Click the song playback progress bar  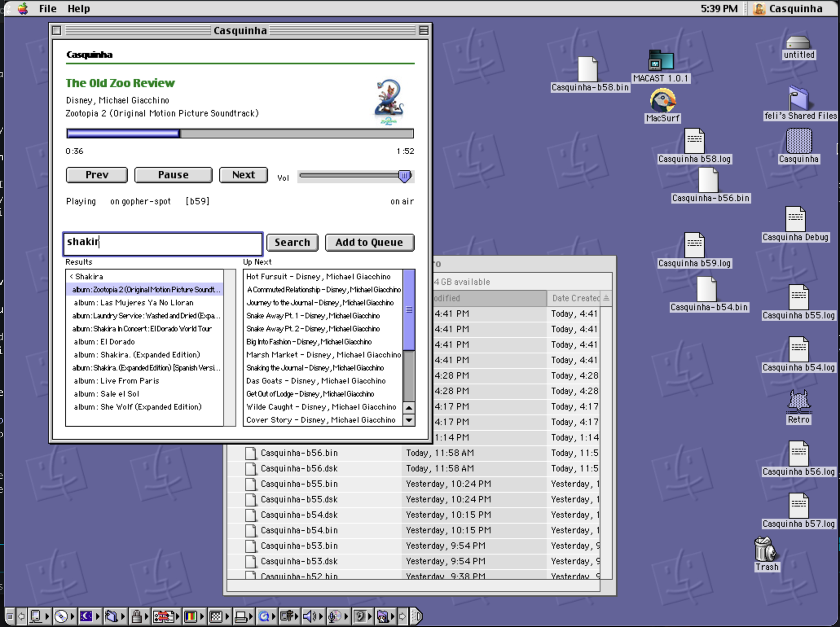[240, 134]
